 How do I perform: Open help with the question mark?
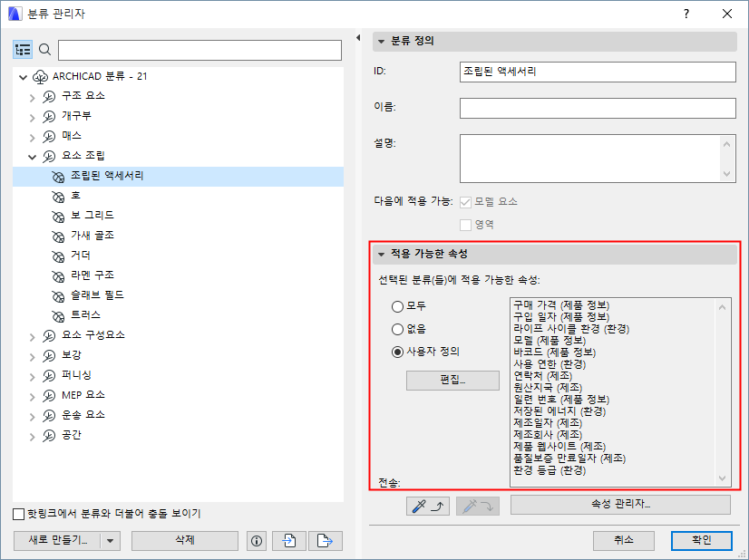point(686,14)
